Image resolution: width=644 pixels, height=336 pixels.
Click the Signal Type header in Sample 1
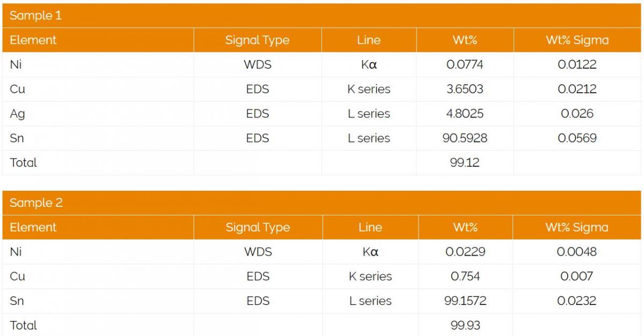tap(257, 40)
